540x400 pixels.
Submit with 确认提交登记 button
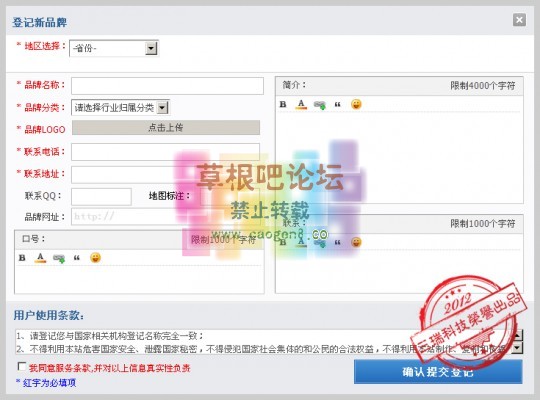438,372
